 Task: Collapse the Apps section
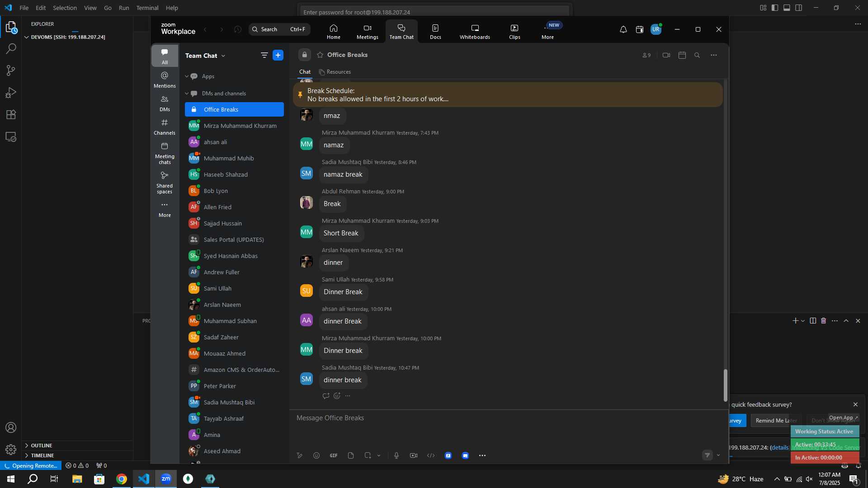tap(186, 76)
